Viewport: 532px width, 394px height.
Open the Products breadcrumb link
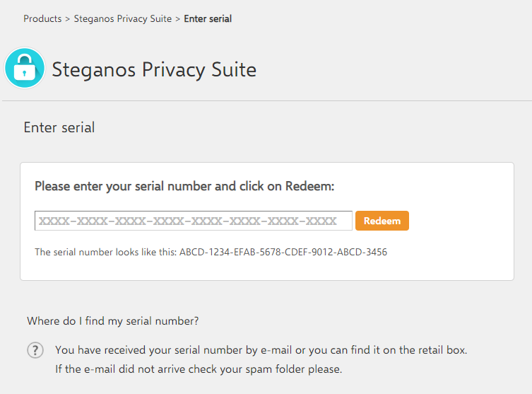[42, 19]
